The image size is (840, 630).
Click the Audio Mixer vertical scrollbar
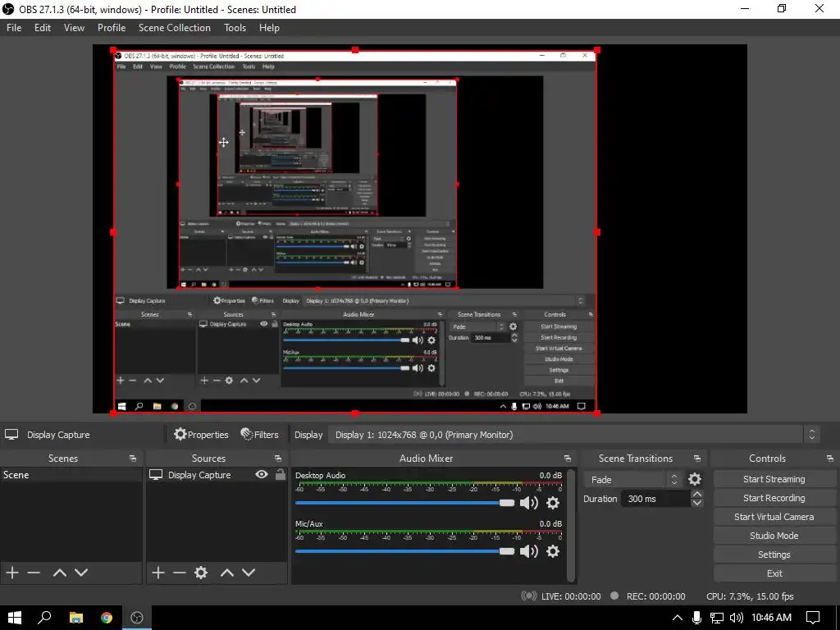tap(571, 526)
